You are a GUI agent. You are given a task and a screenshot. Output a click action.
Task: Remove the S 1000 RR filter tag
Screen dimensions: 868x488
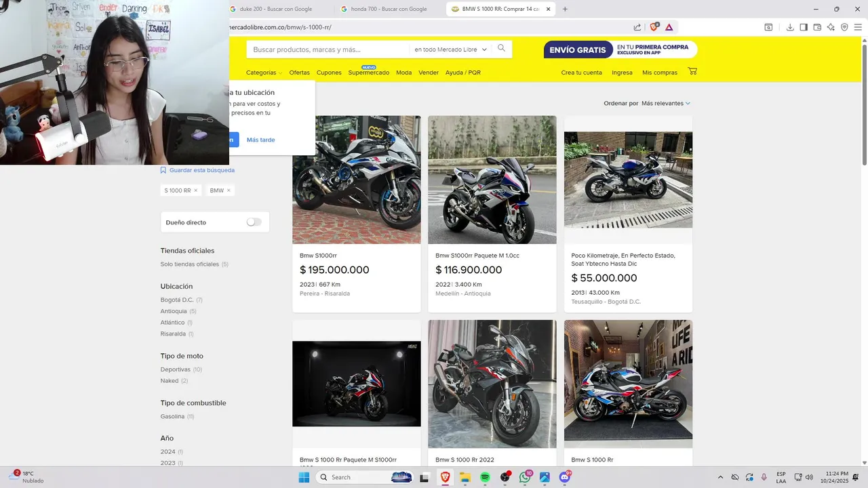(x=196, y=190)
